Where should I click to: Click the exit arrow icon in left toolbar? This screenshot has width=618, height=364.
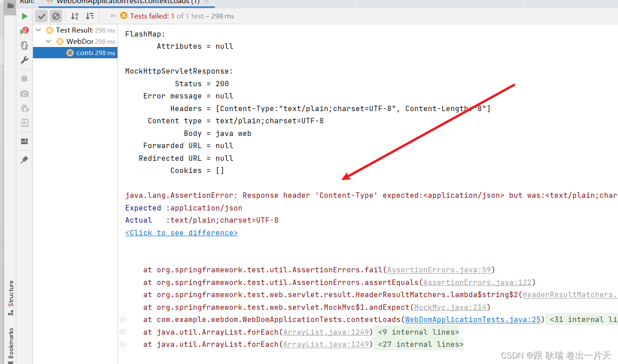coord(24,123)
